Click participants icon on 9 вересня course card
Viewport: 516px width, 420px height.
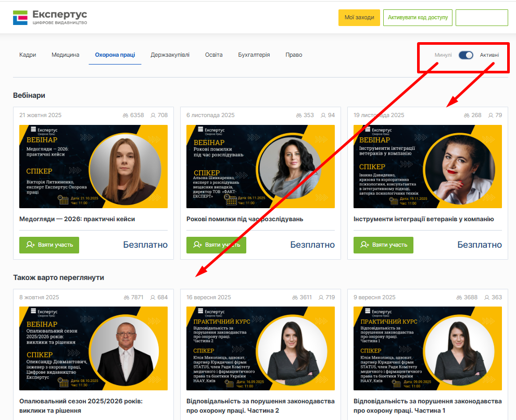pyautogui.click(x=487, y=298)
